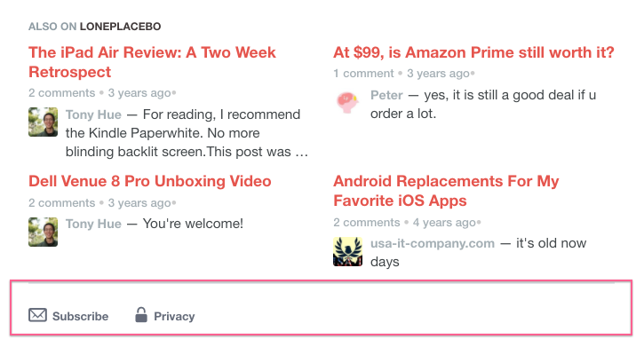This screenshot has width=644, height=339.
Task: Click usa-it-company.com commenter name
Action: pyautogui.click(x=433, y=243)
